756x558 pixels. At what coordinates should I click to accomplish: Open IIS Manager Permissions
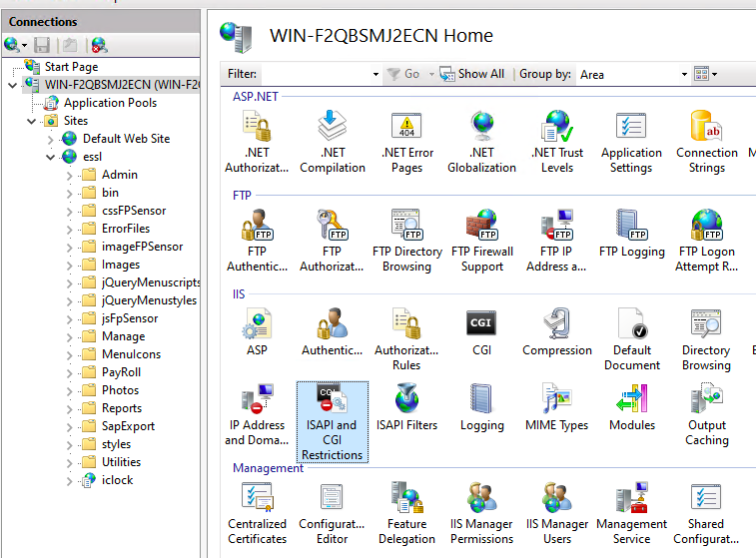[x=481, y=514]
